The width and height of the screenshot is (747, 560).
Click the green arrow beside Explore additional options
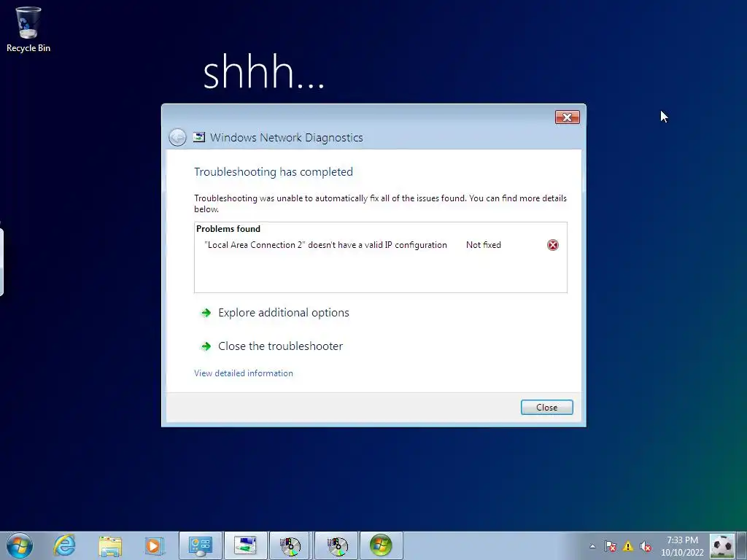tap(206, 313)
